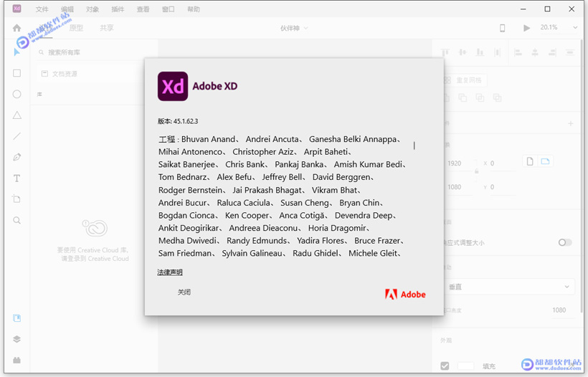588x377 pixels.
Task: Open the 对象 menu
Action: click(x=93, y=9)
